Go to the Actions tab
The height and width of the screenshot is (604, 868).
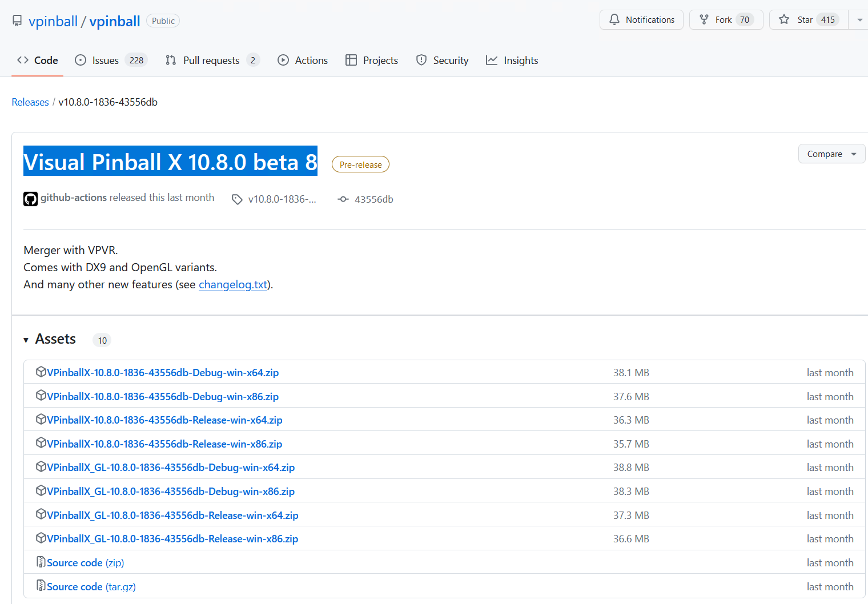303,61
